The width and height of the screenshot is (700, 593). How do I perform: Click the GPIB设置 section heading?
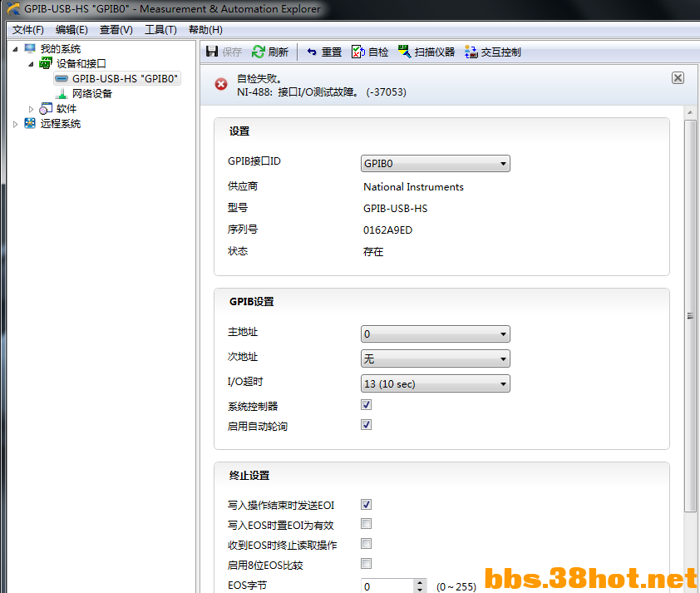[x=251, y=301]
